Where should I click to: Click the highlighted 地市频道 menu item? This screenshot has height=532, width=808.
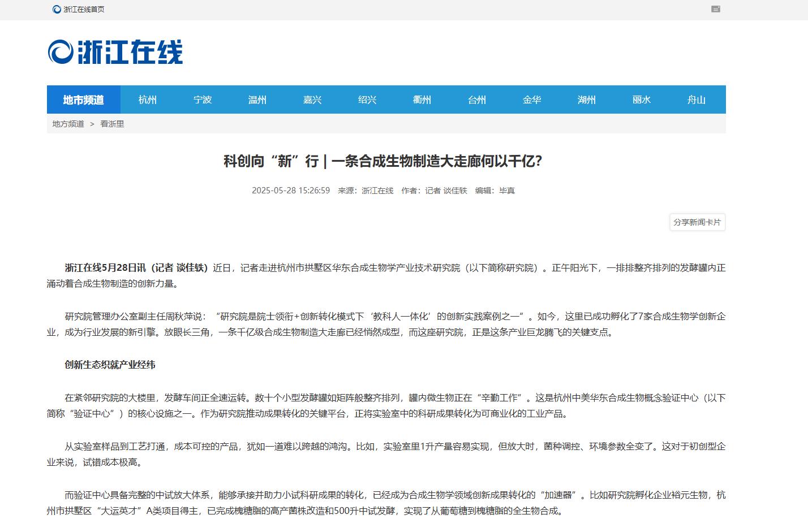click(x=83, y=100)
